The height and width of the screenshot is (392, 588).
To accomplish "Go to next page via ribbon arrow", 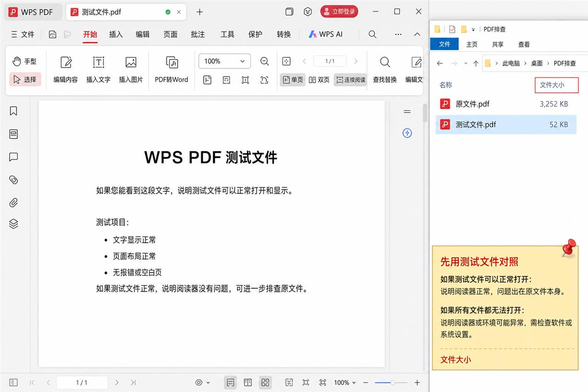I will (x=356, y=61).
